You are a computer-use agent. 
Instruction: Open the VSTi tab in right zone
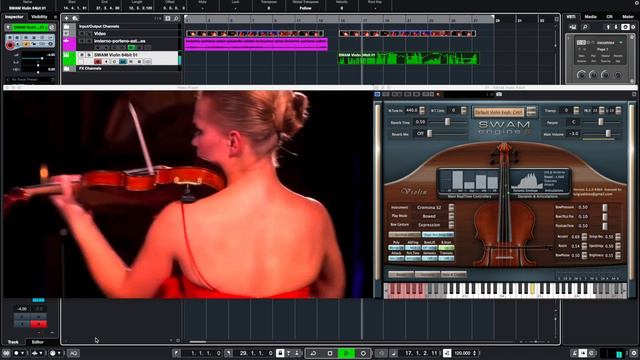(x=571, y=17)
